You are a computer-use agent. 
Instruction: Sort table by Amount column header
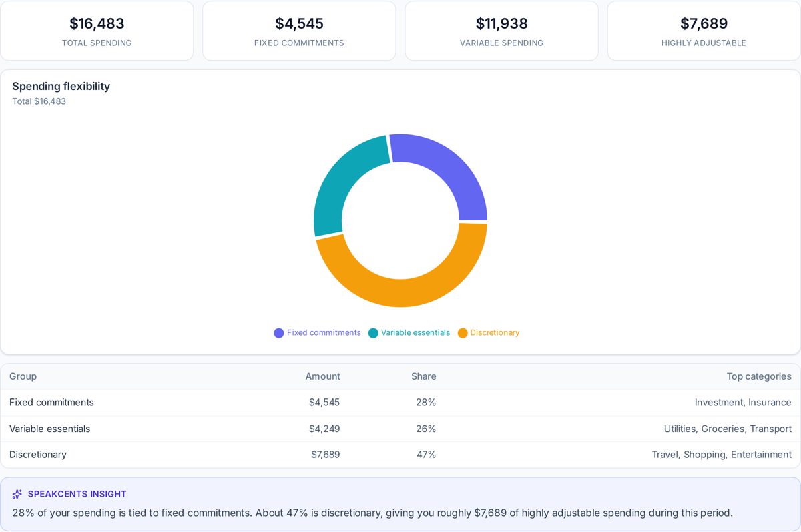323,376
